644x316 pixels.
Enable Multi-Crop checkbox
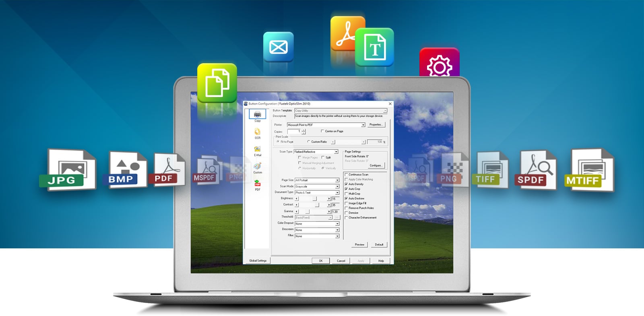coord(346,194)
